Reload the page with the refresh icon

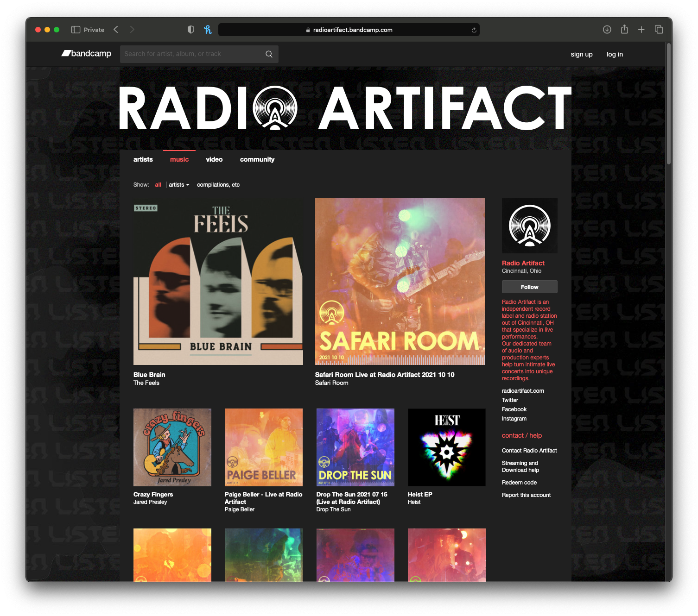[474, 30]
